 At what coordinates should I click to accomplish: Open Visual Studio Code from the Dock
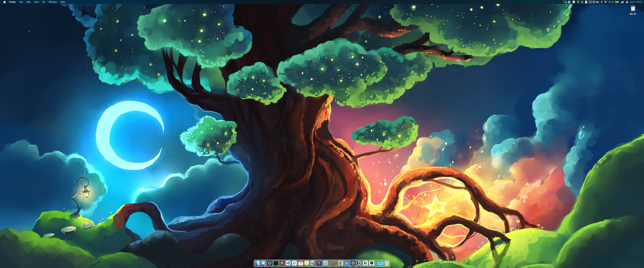tap(288, 263)
